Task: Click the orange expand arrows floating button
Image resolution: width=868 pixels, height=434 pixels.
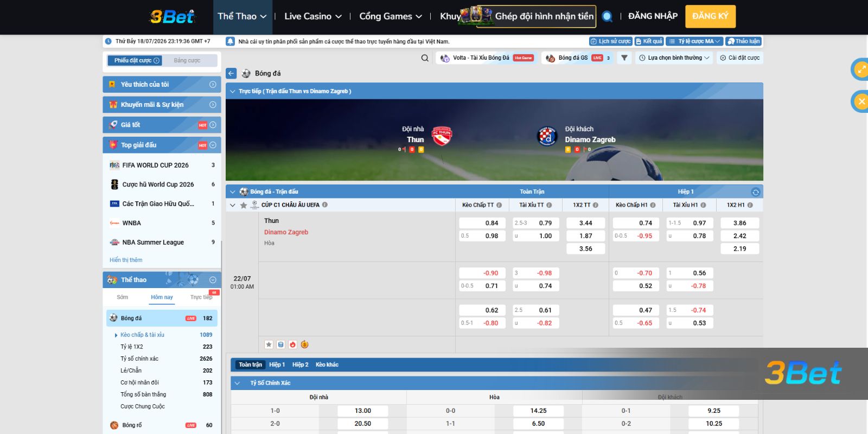Action: (860, 69)
